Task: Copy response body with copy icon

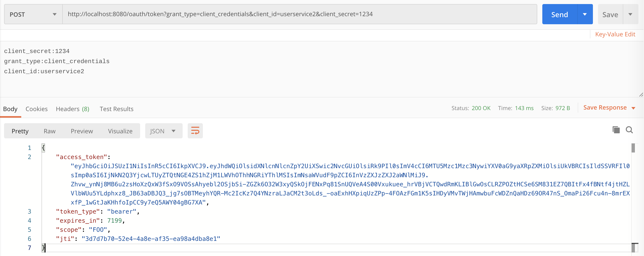Action: point(616,130)
